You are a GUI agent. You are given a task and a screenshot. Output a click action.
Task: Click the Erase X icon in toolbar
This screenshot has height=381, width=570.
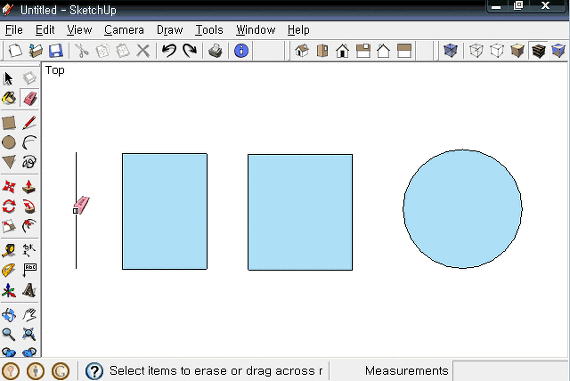(143, 51)
